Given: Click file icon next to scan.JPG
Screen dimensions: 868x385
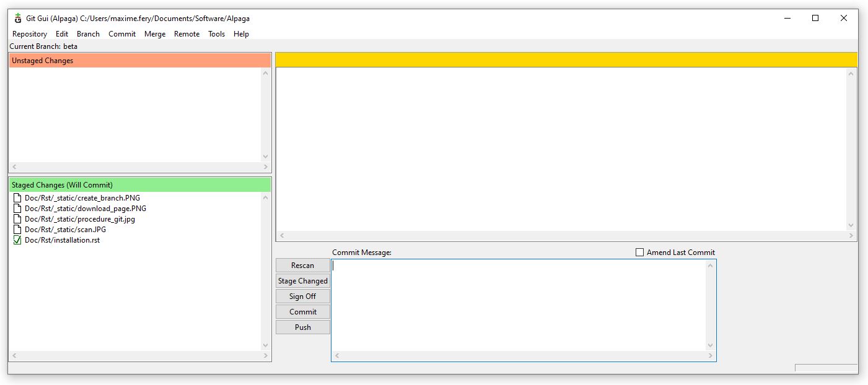Looking at the screenshot, I should (x=17, y=230).
